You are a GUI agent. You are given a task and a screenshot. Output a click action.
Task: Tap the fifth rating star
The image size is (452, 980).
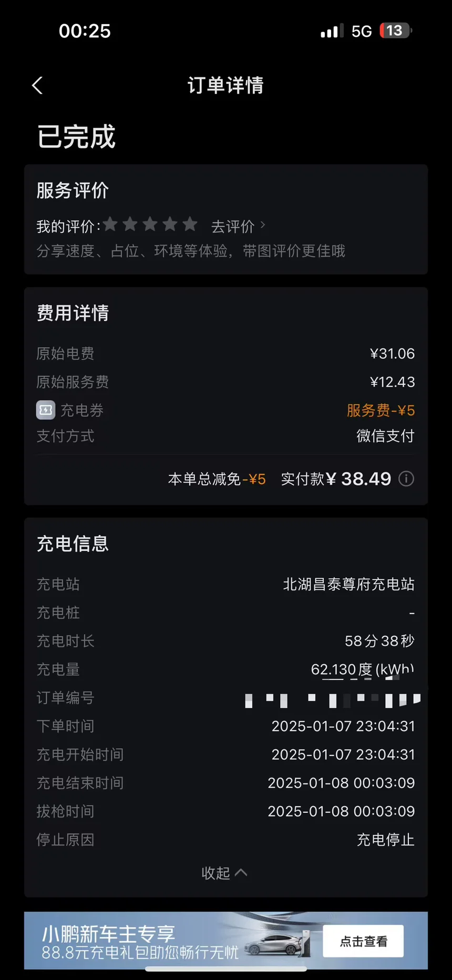click(x=190, y=224)
